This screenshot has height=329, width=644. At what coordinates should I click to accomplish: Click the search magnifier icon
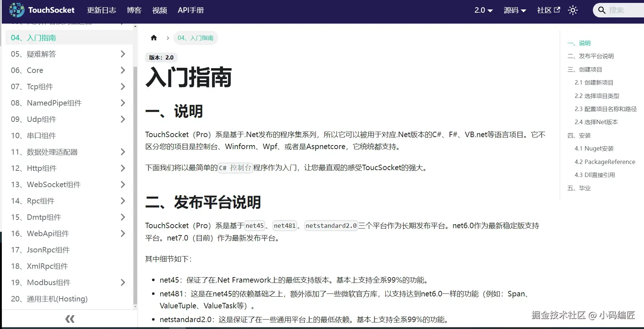[602, 10]
